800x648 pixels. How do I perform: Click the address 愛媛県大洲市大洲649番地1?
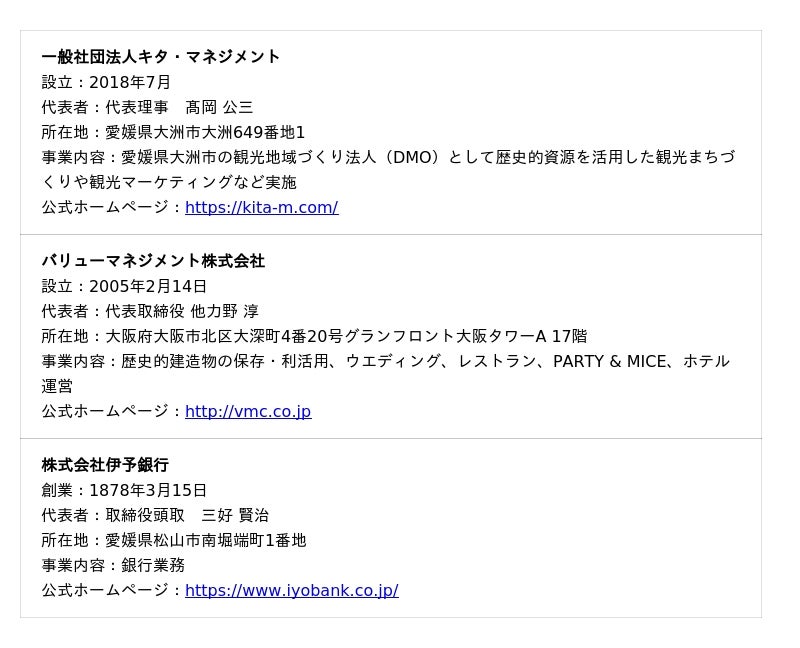click(x=205, y=132)
